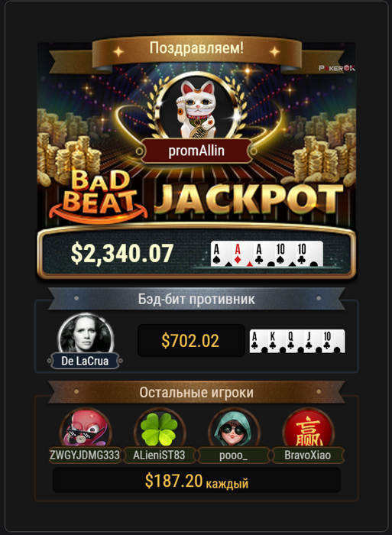
Task: Click the king of clubs card
Action: tap(276, 341)
